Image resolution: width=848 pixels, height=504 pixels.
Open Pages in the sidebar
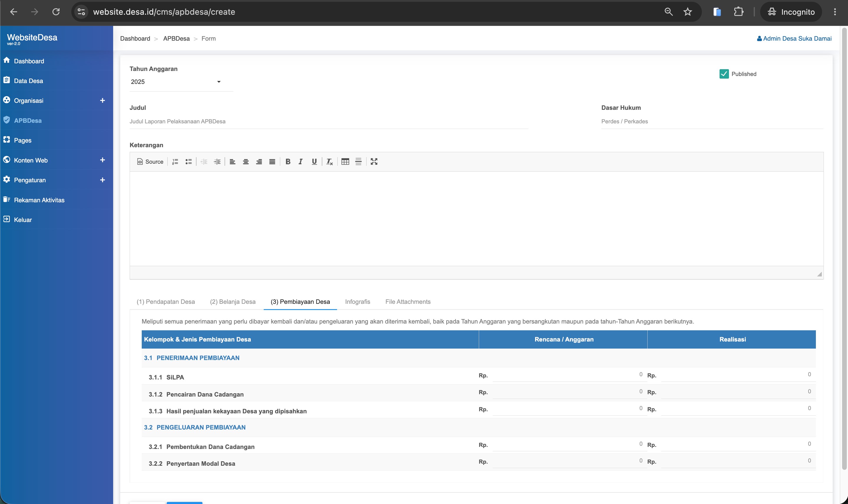tap(56, 140)
